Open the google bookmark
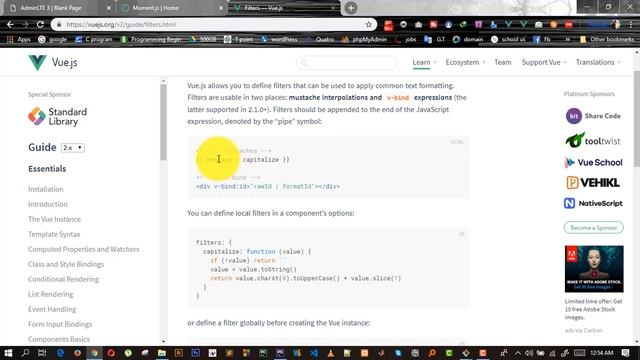Image resolution: width=640 pixels, height=360 pixels. 52,39
